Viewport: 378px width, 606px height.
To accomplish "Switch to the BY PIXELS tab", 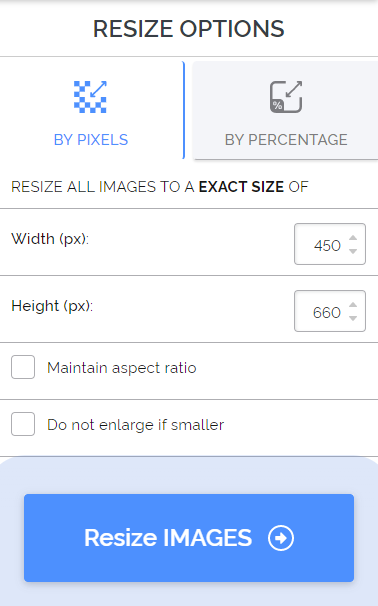I will click(91, 110).
